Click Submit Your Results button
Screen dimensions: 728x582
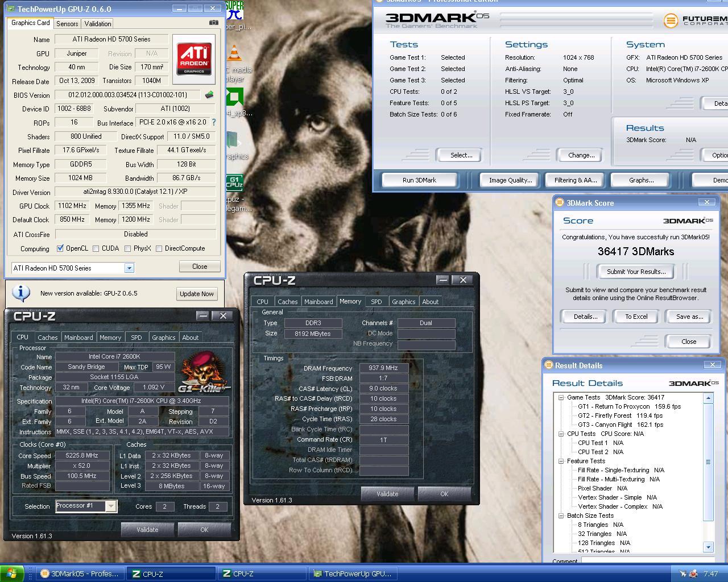click(636, 272)
